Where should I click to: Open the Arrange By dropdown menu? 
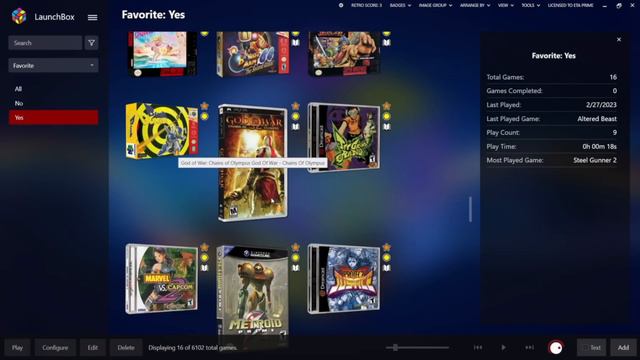475,5
